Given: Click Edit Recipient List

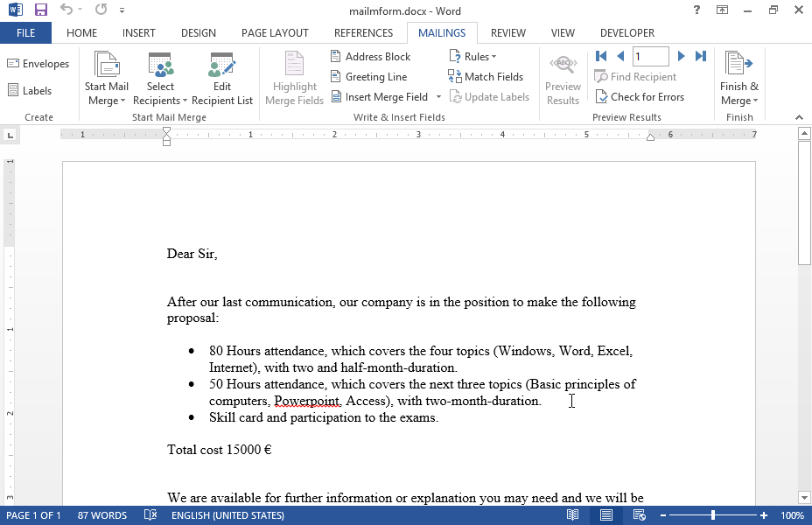Looking at the screenshot, I should coord(222,79).
